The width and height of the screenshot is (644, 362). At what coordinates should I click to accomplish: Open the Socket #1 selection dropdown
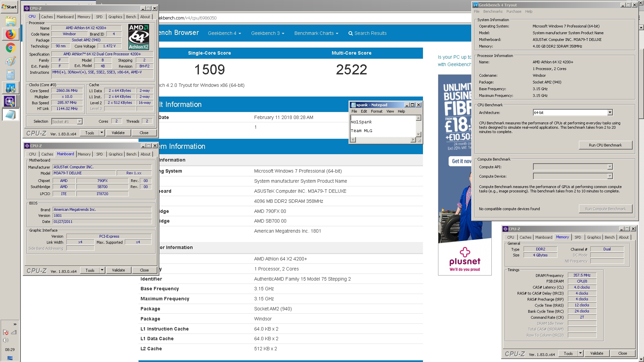pyautogui.click(x=80, y=121)
